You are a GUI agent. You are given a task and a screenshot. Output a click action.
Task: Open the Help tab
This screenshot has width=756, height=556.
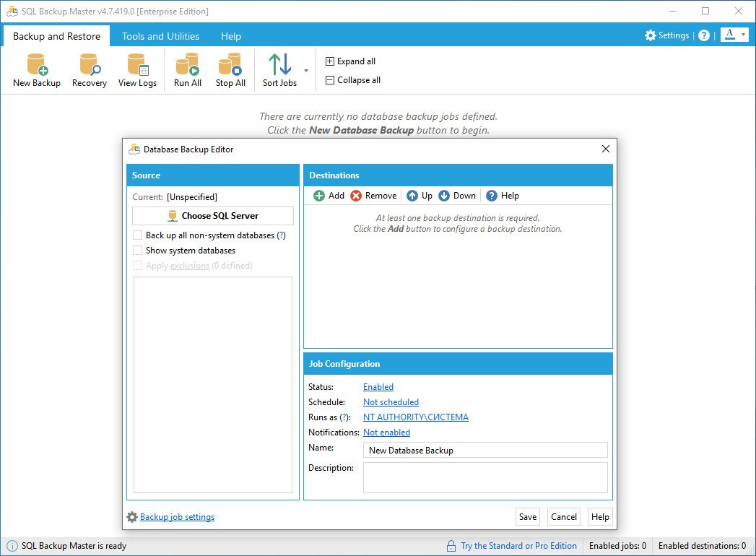click(231, 36)
